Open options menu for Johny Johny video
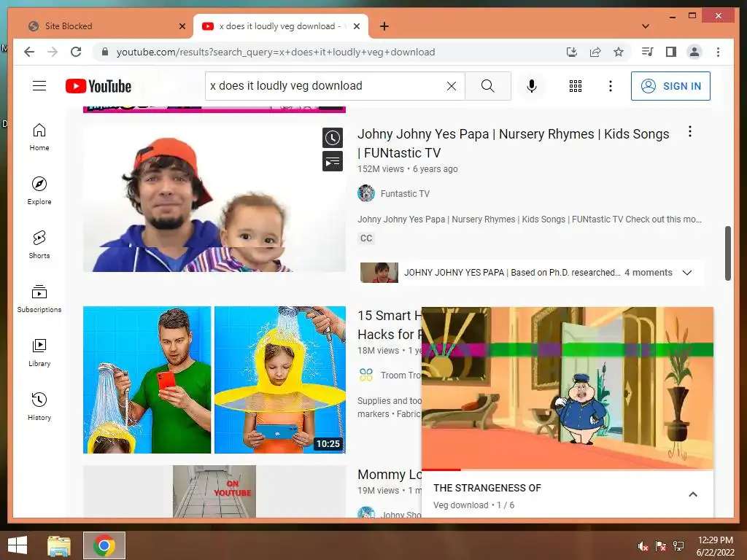Viewport: 747px width, 560px height. click(690, 132)
